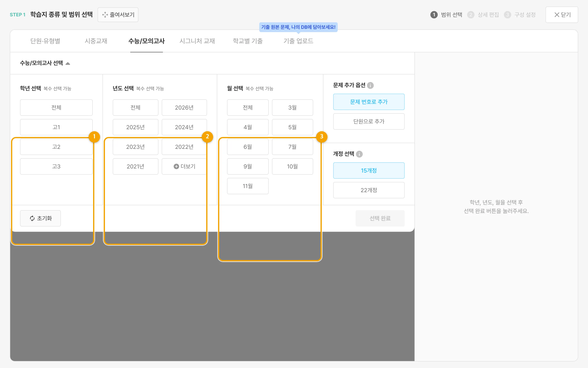Select 전체 in 월 선택
The width and height of the screenshot is (588, 368).
pos(248,108)
